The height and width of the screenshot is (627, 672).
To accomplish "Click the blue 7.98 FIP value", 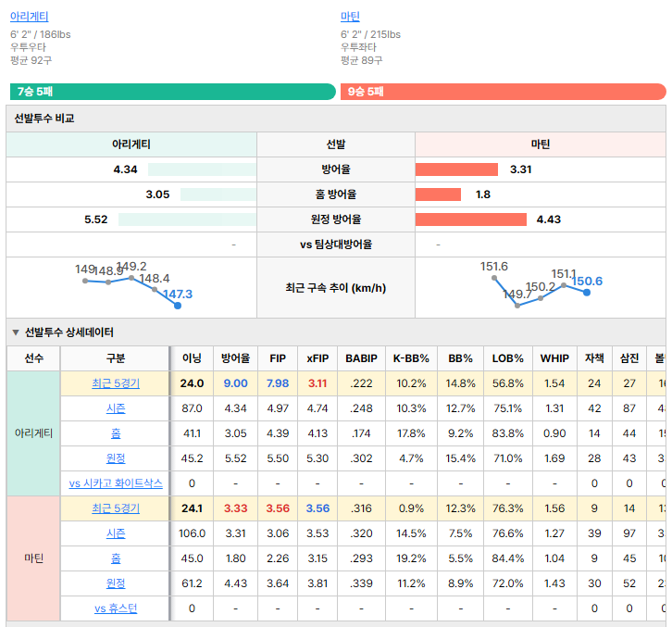I will 278,383.
